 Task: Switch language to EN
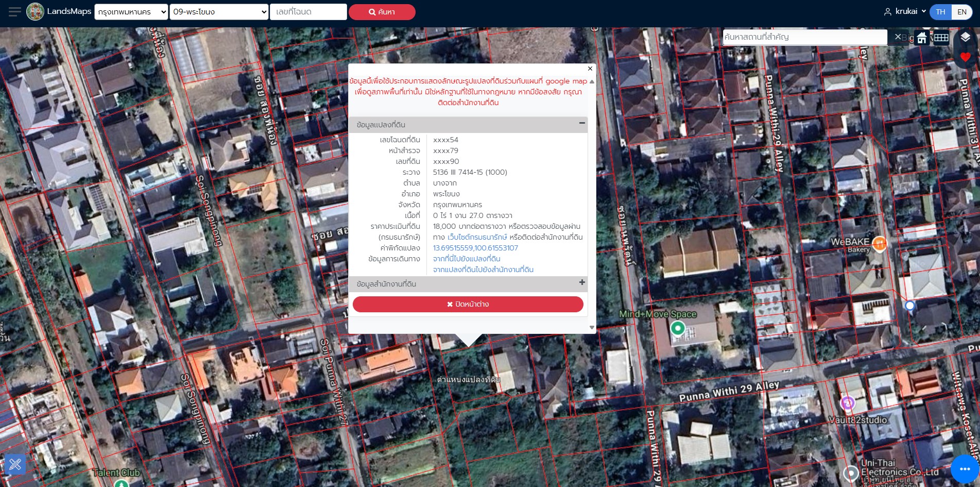(x=961, y=12)
